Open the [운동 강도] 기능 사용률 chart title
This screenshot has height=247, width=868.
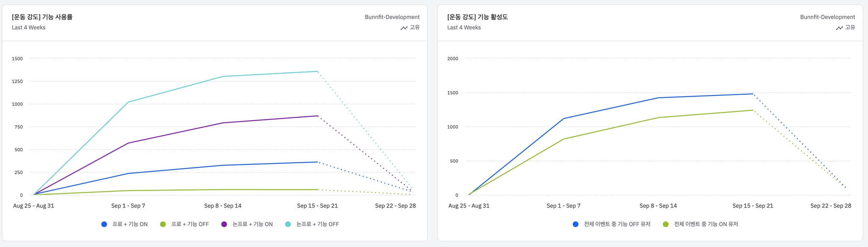tap(42, 17)
